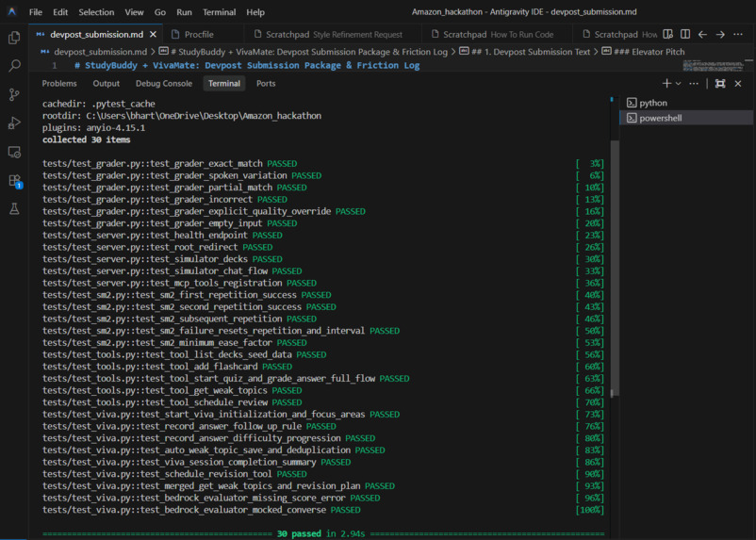756x540 pixels.
Task: Open the new terminal profile dropdown arrow
Action: (679, 84)
